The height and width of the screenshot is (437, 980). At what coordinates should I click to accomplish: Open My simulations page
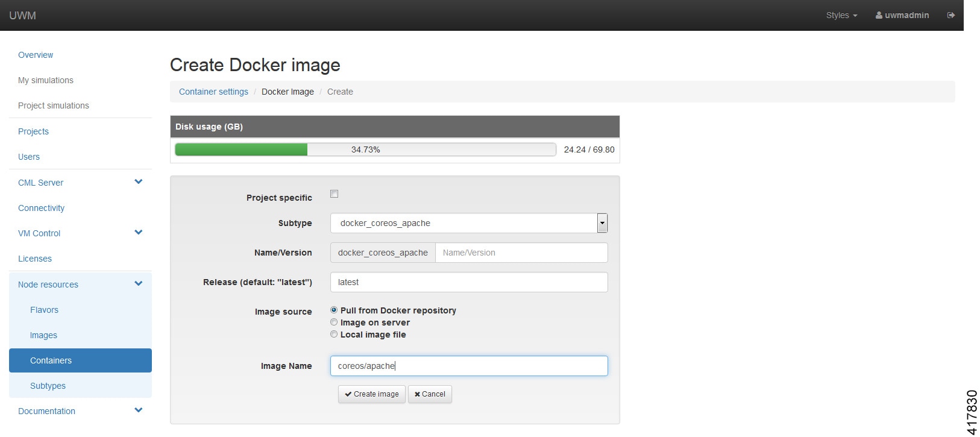(46, 80)
